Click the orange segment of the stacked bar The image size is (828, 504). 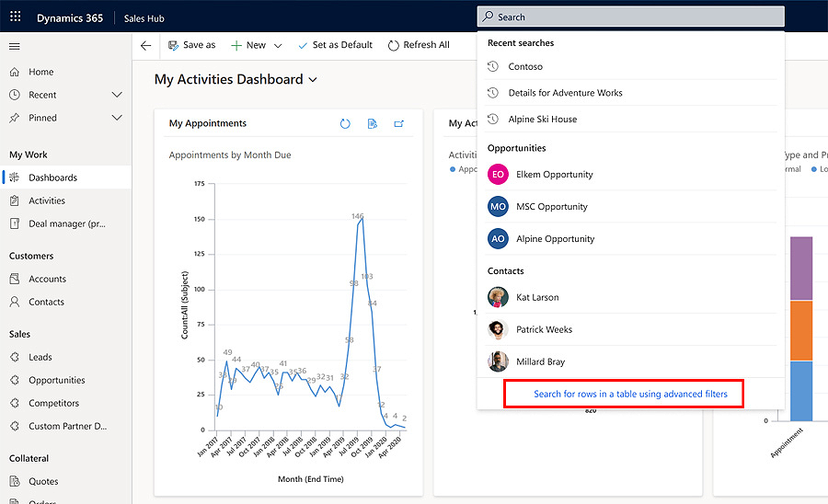tap(801, 330)
